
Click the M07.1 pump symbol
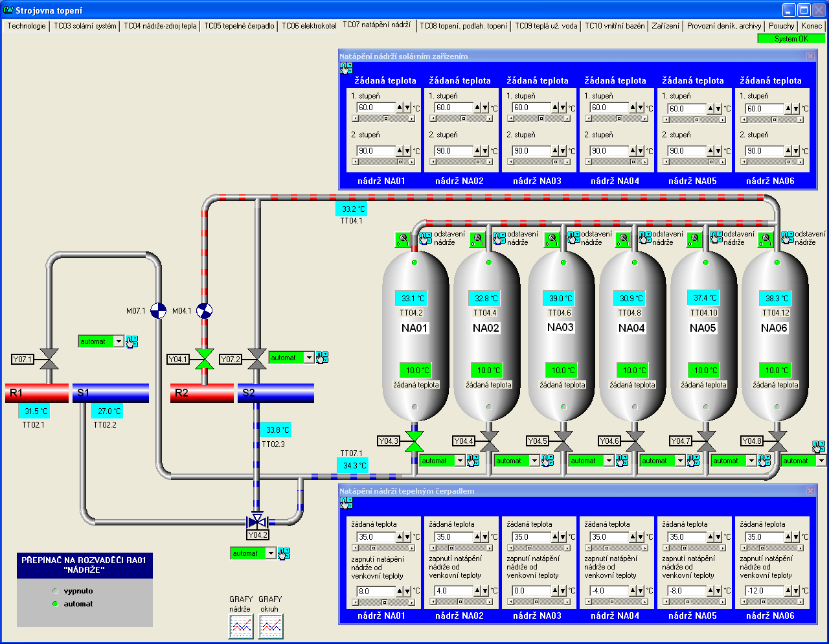[x=158, y=311]
